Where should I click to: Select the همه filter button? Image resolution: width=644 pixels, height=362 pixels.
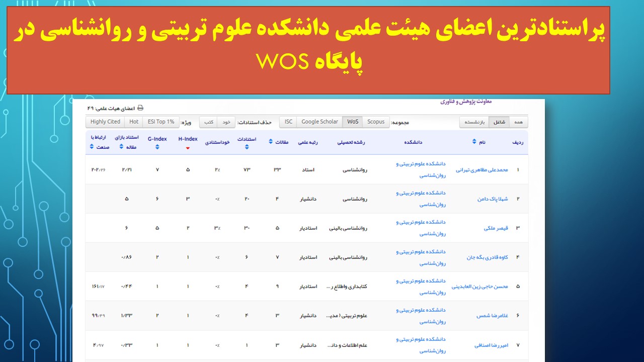click(518, 122)
